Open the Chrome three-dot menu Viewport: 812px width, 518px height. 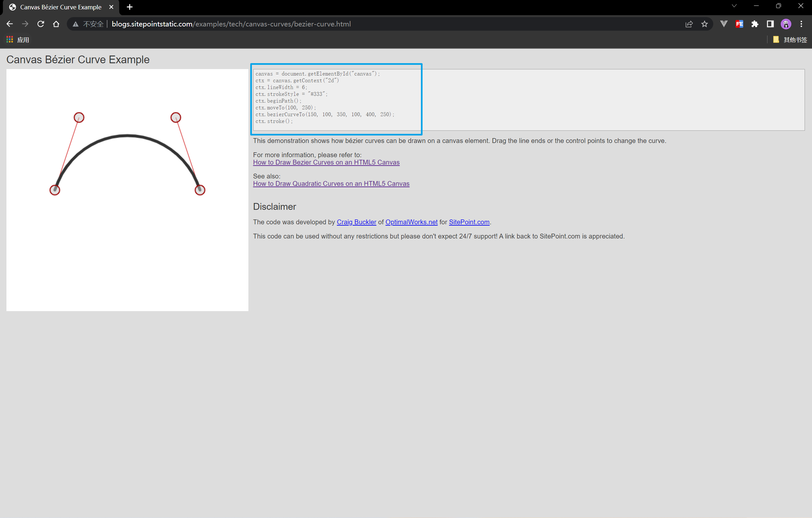[x=801, y=24]
